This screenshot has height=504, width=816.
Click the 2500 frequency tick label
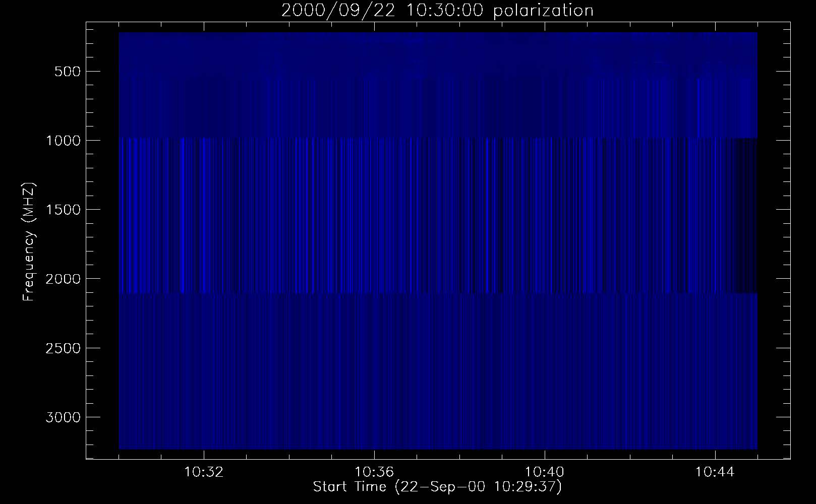coord(62,348)
